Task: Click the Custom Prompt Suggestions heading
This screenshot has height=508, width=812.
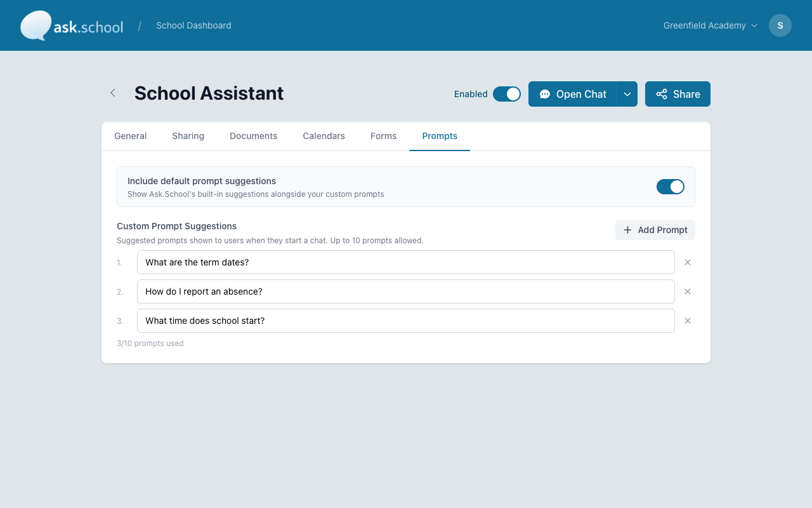Action: coord(177,226)
